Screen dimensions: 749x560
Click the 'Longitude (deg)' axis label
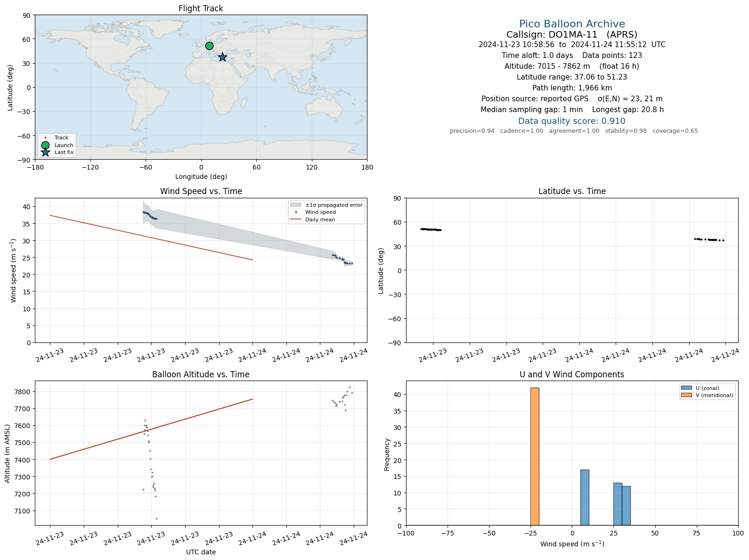pyautogui.click(x=201, y=177)
